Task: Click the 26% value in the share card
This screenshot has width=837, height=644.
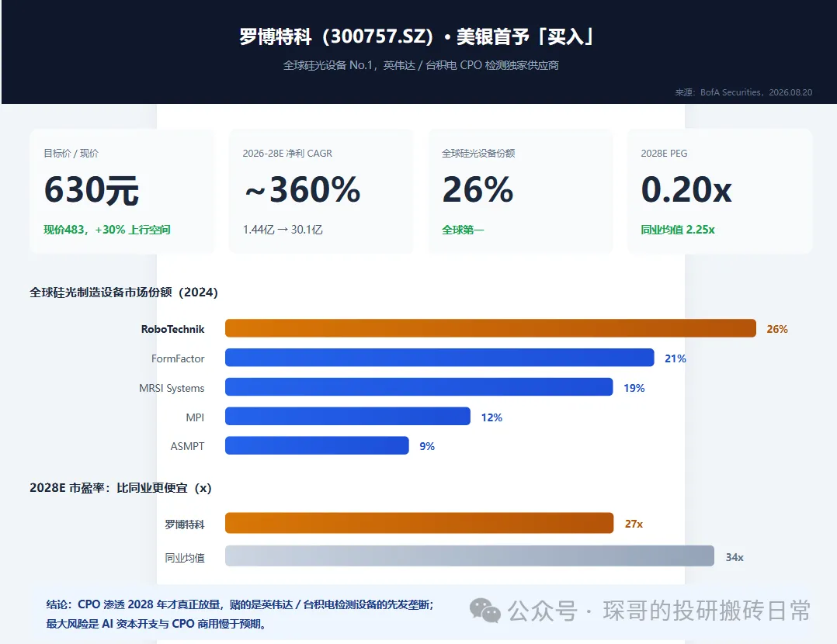Action: pos(478,189)
